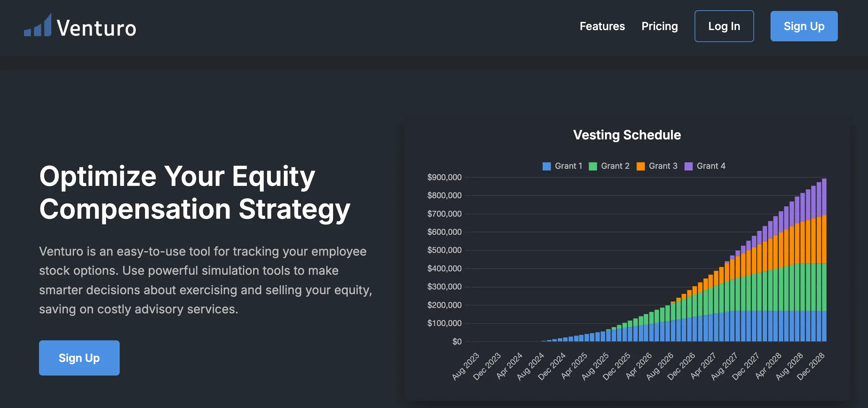Screen dimensions: 868x408
Task: Toggle the Grant 3 legend label text
Action: (663, 166)
